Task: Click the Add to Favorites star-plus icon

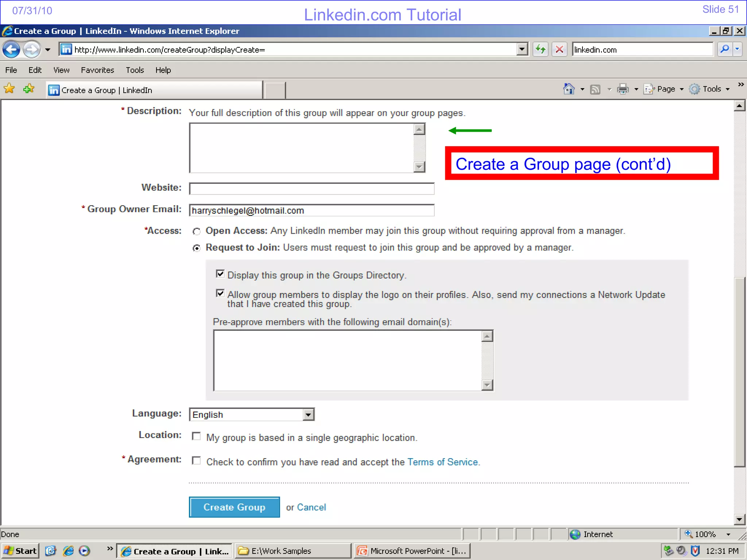Action: point(29,89)
